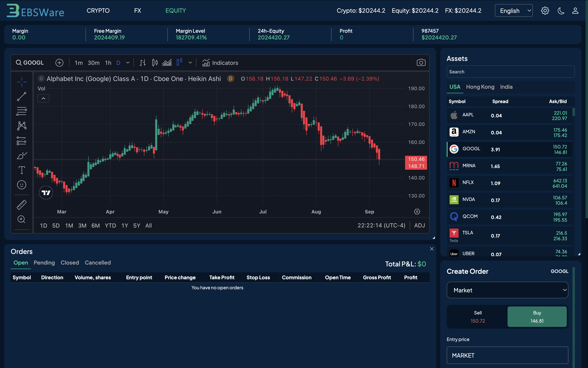This screenshot has width=588, height=368.
Task: Select the AAPL asset row
Action: point(510,116)
